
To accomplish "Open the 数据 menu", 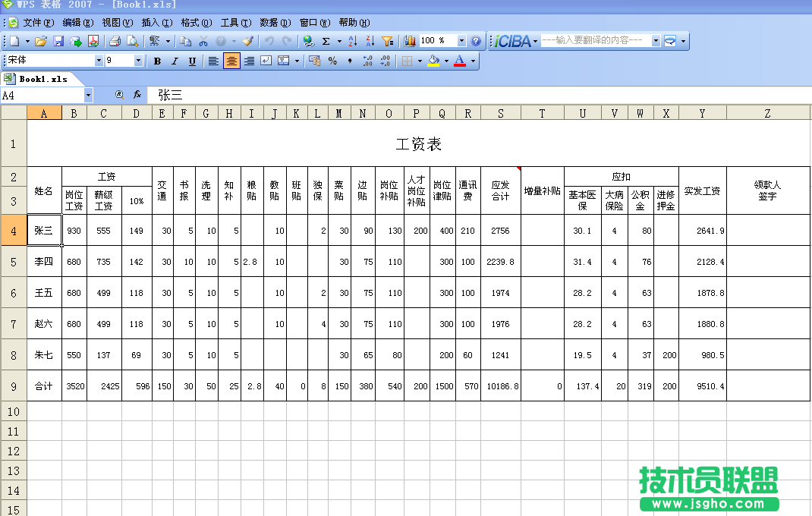I will pyautogui.click(x=275, y=22).
